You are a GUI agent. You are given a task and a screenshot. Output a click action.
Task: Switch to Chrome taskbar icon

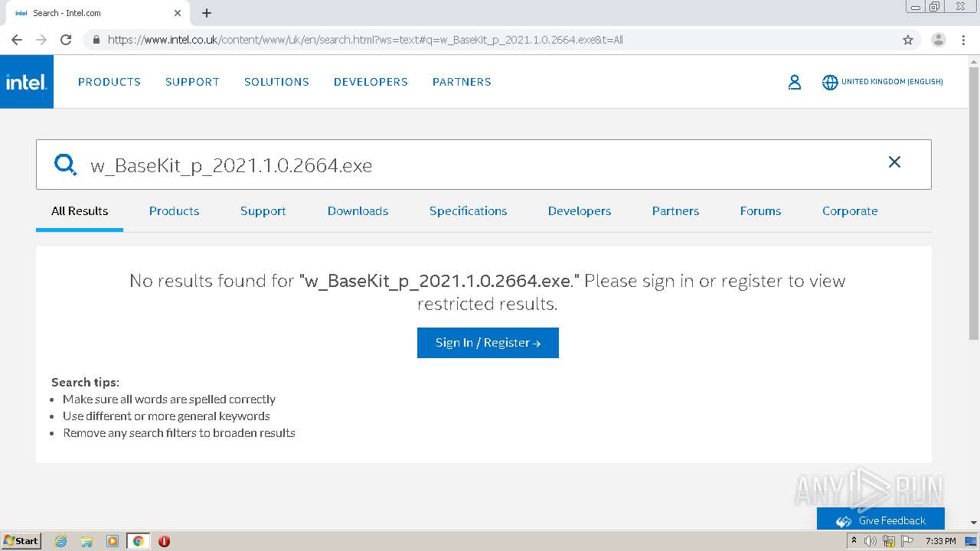[x=138, y=541]
